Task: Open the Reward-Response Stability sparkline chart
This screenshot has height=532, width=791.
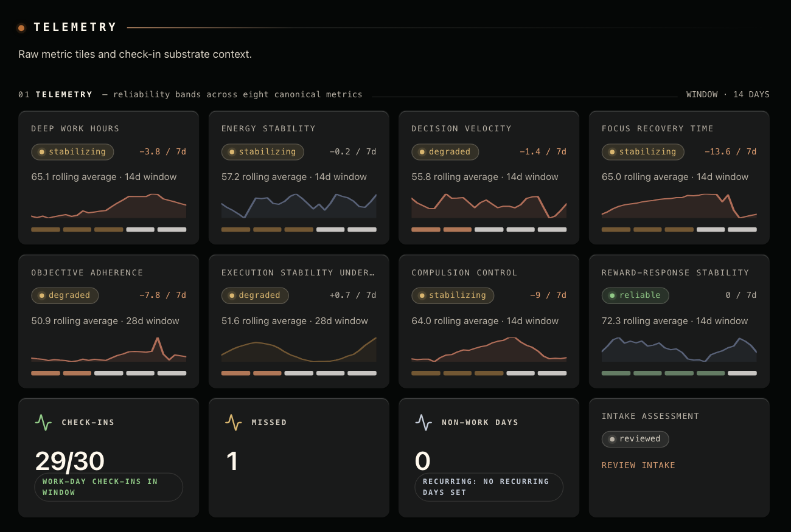Action: click(679, 350)
